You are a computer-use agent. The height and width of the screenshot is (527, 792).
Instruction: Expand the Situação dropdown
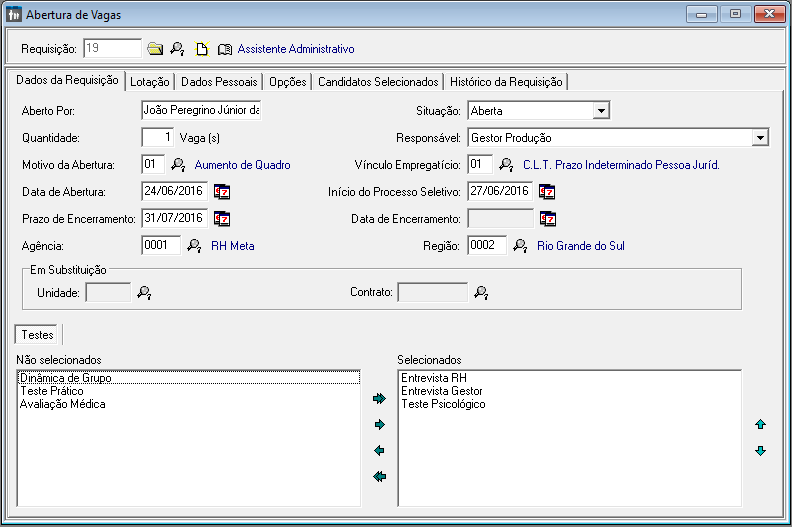coord(601,111)
